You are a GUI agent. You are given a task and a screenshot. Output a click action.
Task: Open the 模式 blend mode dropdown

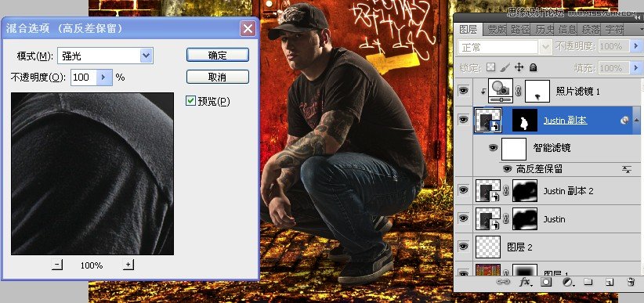point(147,56)
